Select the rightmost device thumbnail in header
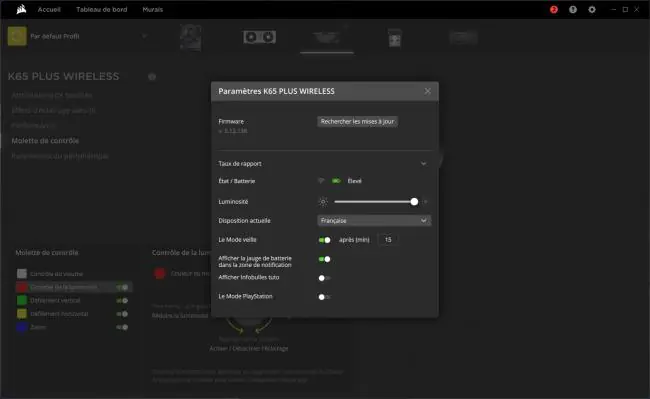Viewport: 650px width, 399px height. [x=463, y=38]
